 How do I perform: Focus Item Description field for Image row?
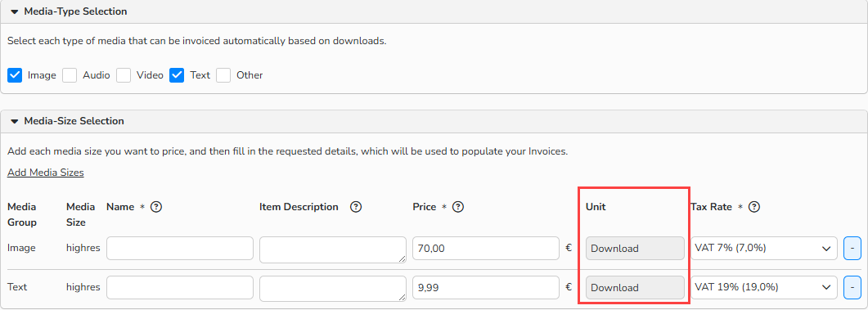pyautogui.click(x=333, y=249)
